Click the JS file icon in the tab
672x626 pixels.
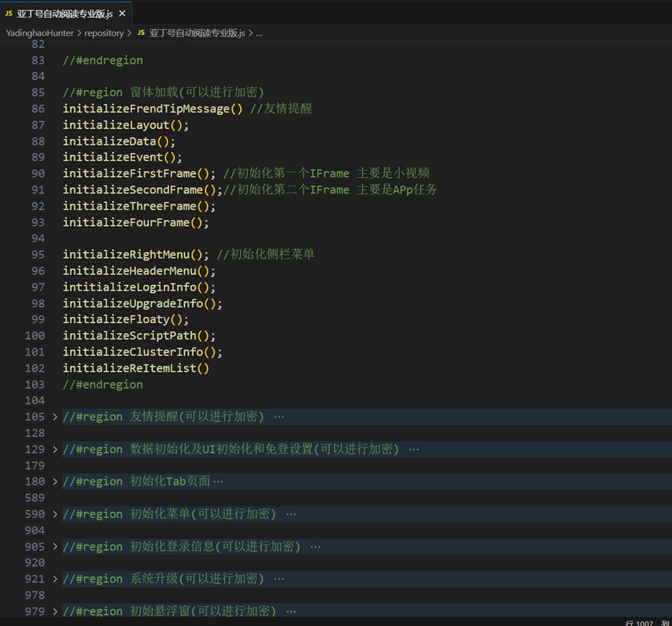pos(9,14)
